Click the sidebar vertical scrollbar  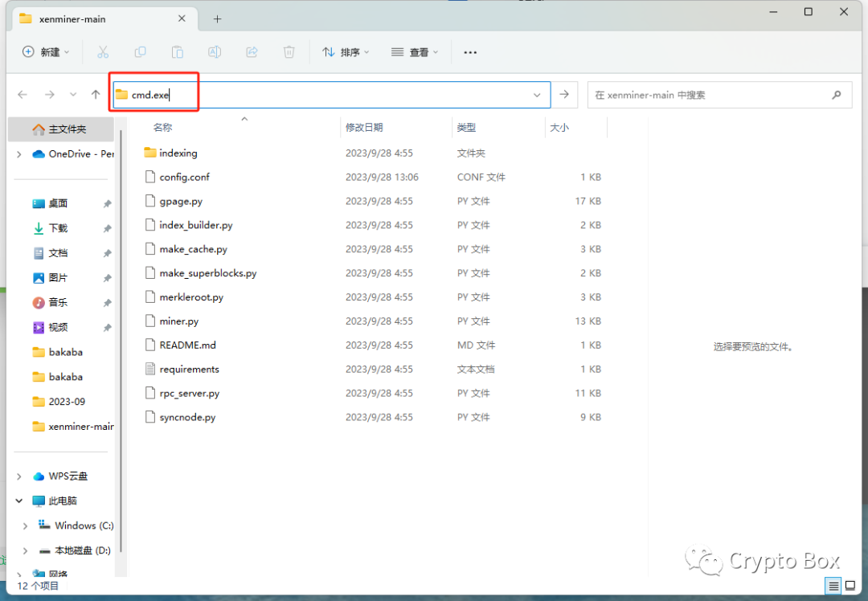(x=121, y=341)
